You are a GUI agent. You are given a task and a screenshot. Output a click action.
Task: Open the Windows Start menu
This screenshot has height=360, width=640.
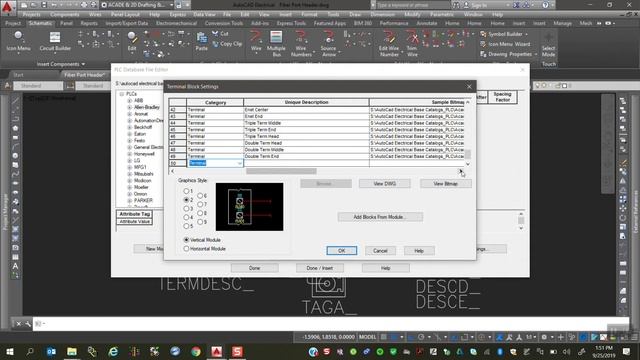coord(9,351)
